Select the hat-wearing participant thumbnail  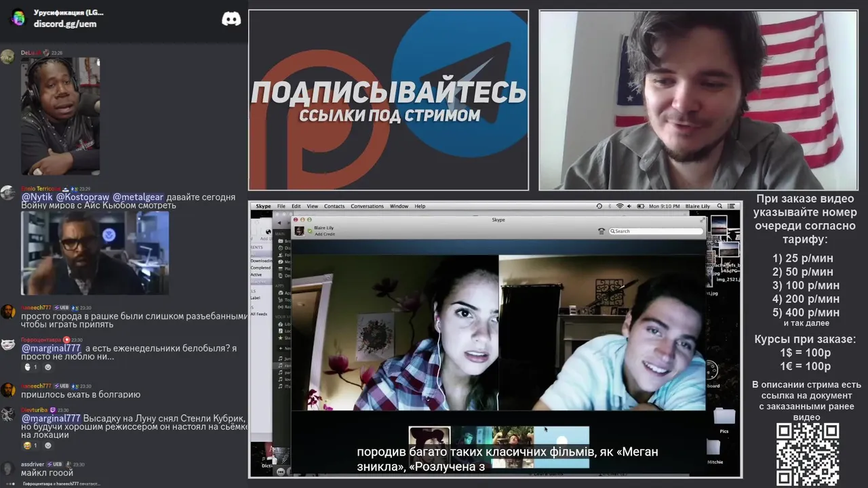(429, 447)
